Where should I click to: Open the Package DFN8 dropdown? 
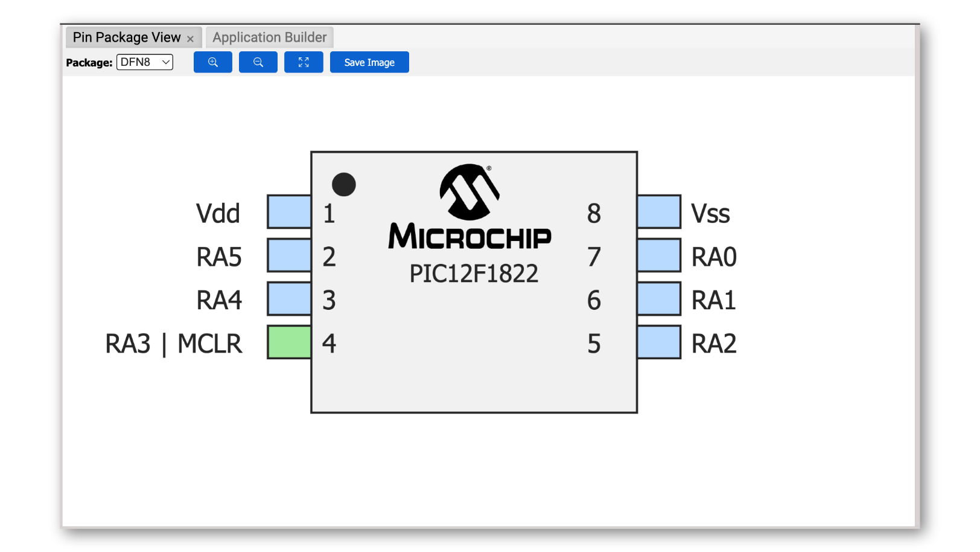point(145,62)
